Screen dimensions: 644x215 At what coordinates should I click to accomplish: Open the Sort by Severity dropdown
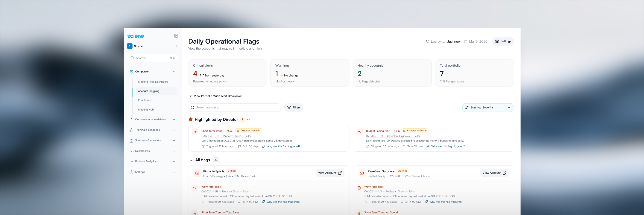[x=488, y=107]
